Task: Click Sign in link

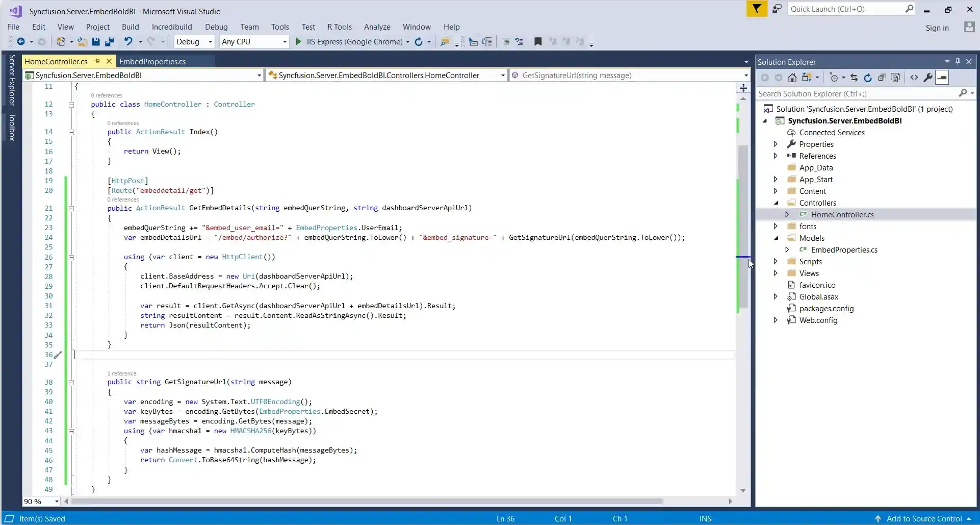Action: pyautogui.click(x=937, y=28)
